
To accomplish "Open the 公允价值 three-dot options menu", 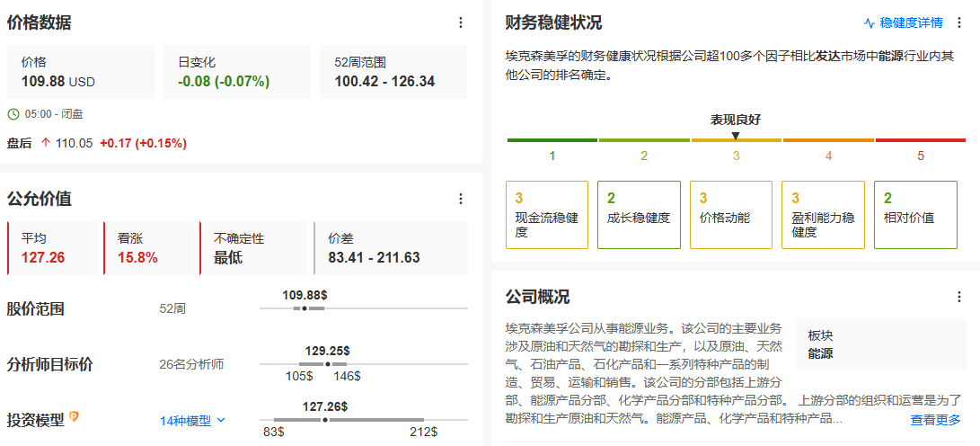I will [461, 199].
